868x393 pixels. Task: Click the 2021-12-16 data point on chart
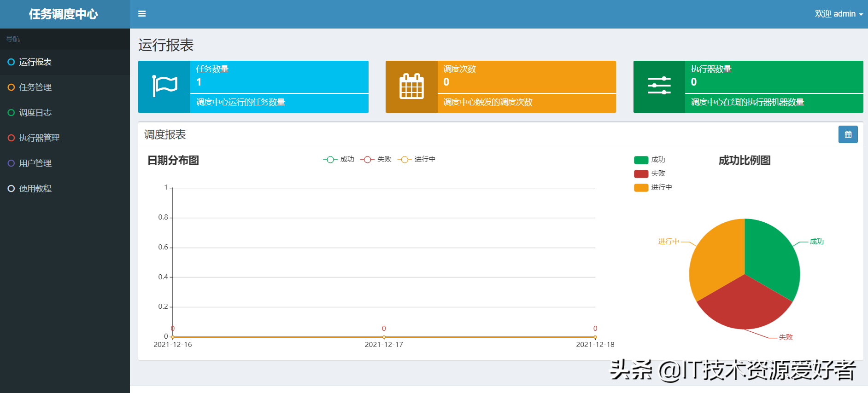(173, 337)
